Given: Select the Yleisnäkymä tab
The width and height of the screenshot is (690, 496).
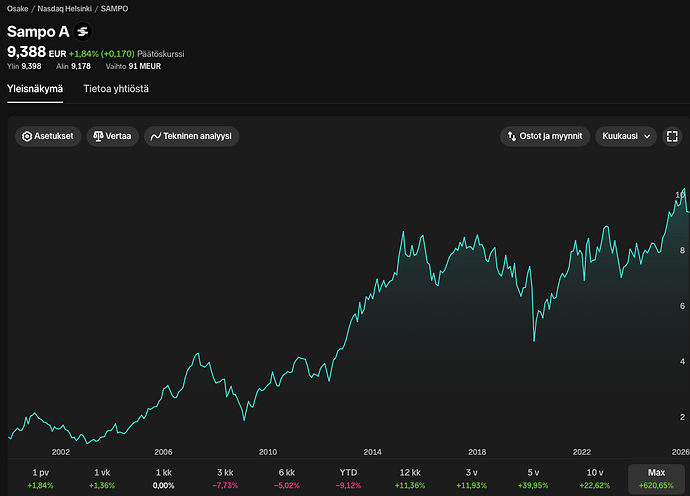Looking at the screenshot, I should click(35, 89).
